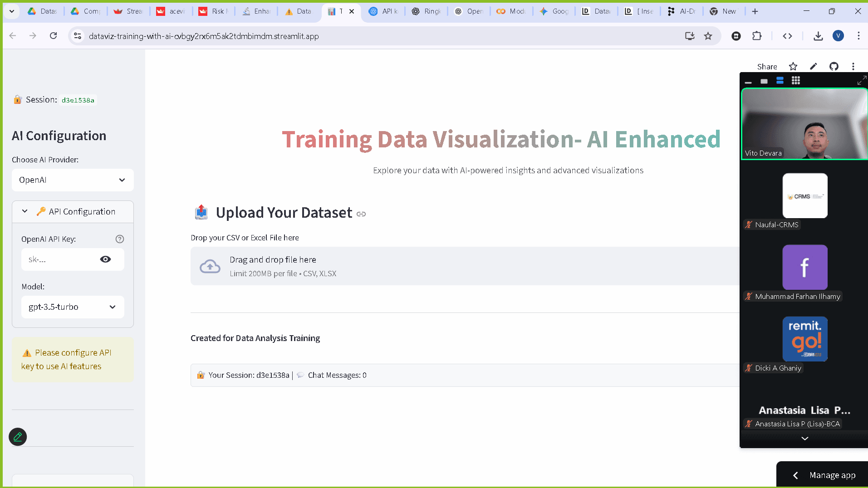The height and width of the screenshot is (488, 868).
Task: Go back to the previous page
Action: tap(13, 36)
